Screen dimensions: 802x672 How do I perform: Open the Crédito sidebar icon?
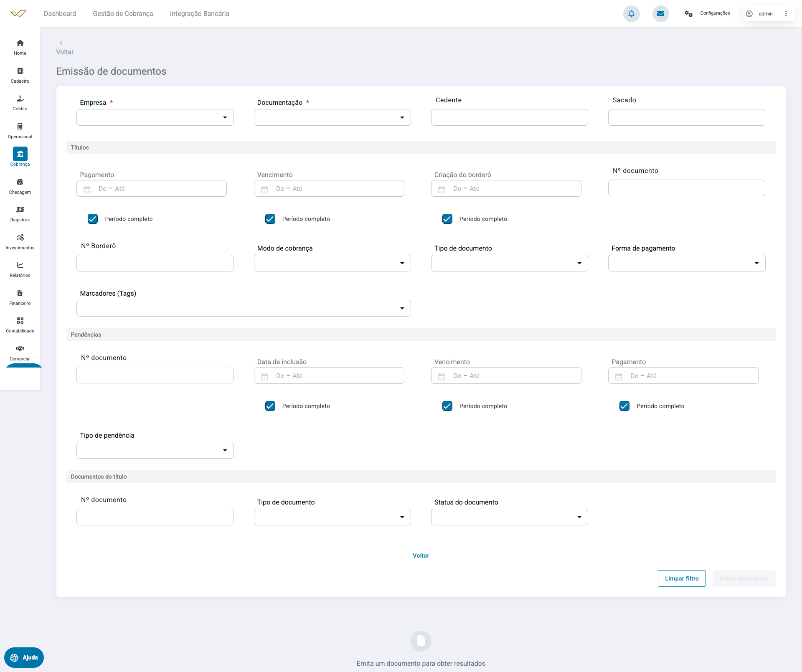[x=20, y=99]
